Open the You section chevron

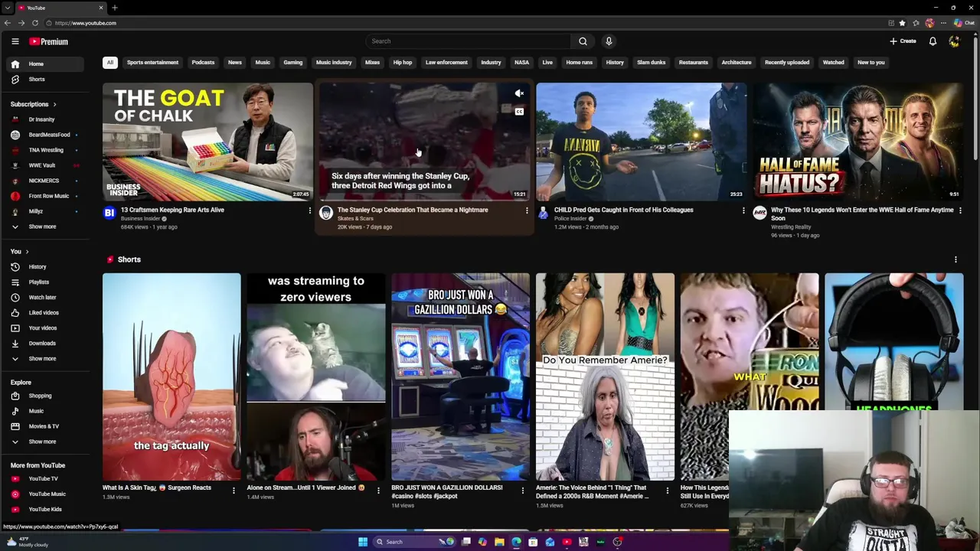(27, 252)
